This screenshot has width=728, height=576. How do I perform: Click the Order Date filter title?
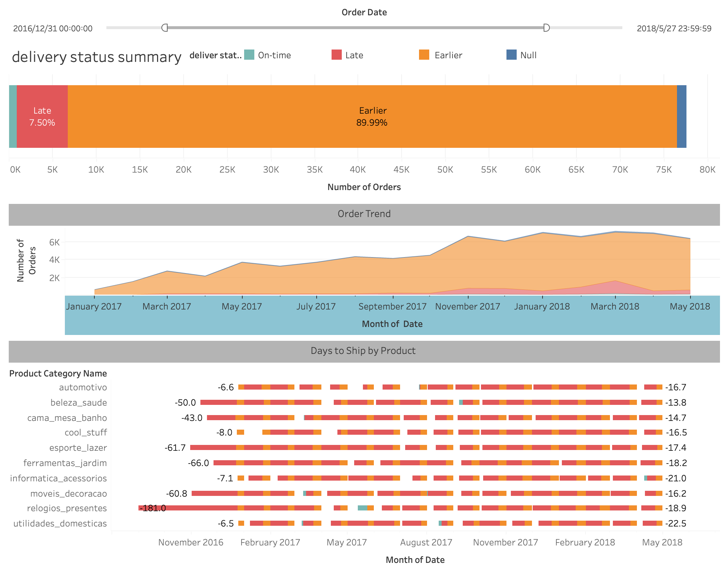pyautogui.click(x=364, y=12)
